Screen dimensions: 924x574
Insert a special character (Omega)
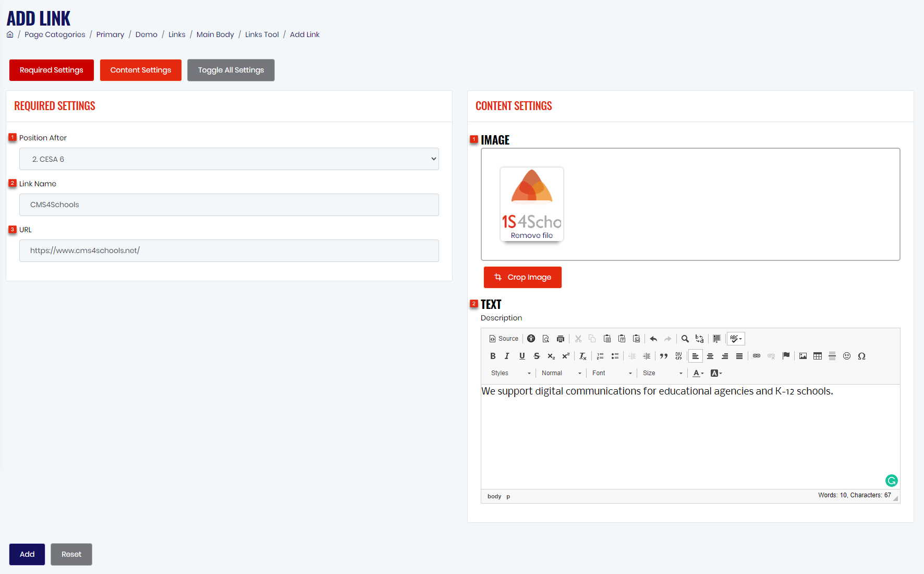pos(861,356)
